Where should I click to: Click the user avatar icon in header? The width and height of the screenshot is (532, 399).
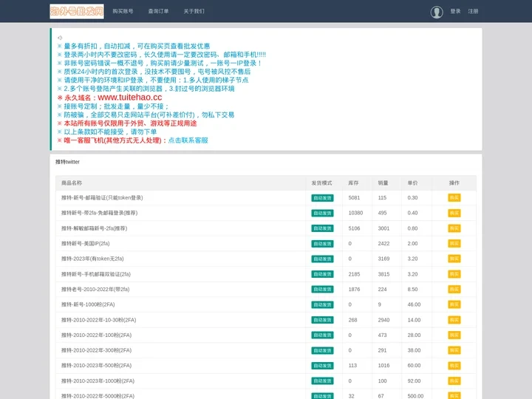pyautogui.click(x=437, y=12)
